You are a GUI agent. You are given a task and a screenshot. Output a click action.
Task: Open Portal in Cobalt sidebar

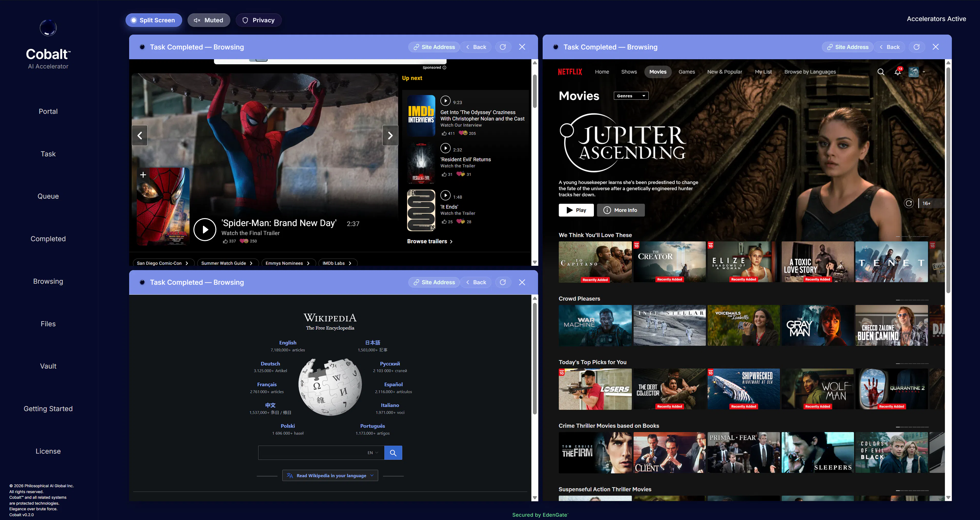point(48,111)
